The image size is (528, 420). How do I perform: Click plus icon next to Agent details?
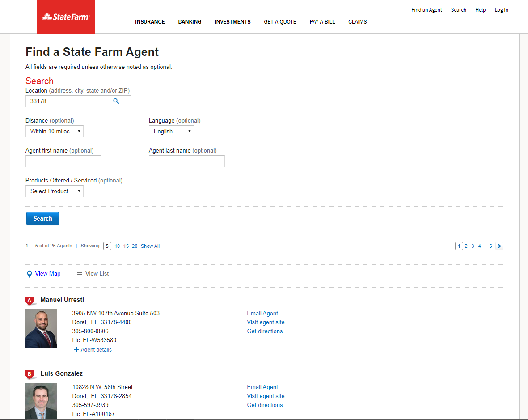point(76,349)
